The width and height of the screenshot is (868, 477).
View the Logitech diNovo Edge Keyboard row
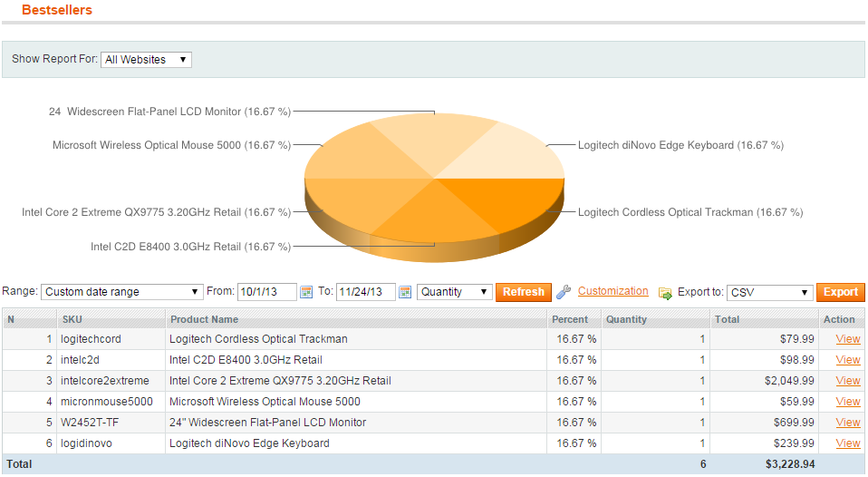point(847,443)
